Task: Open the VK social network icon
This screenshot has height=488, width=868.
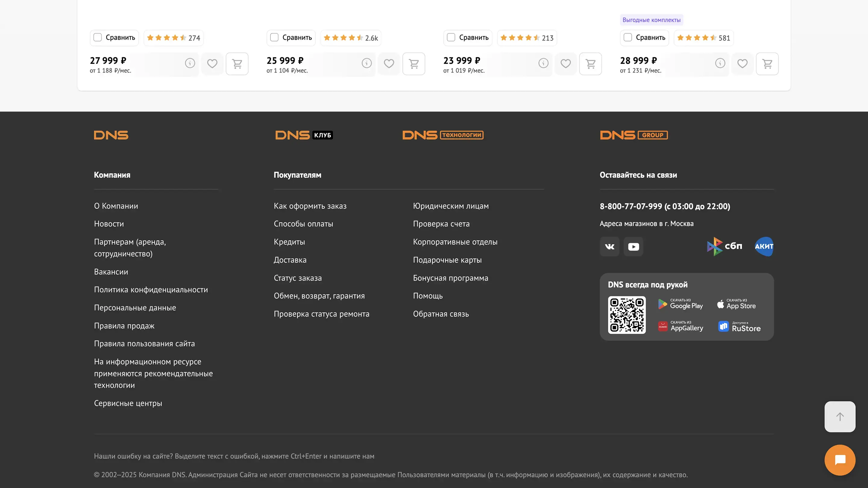Action: pyautogui.click(x=609, y=246)
